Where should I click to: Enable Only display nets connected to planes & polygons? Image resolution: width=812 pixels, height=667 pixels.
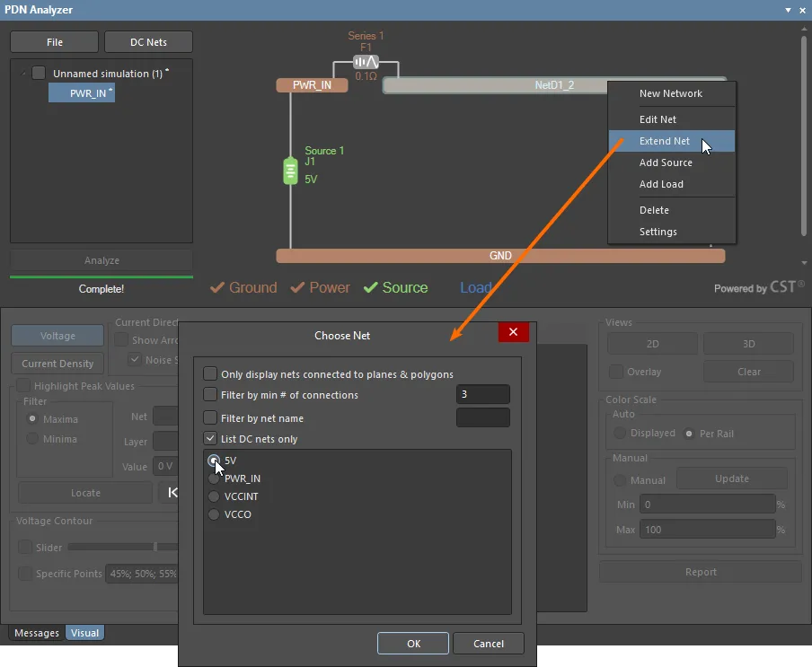[209, 373]
